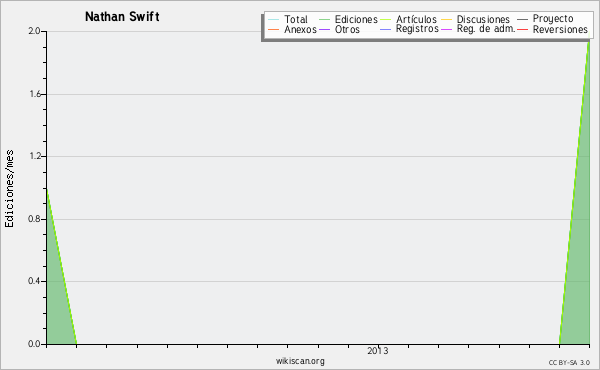Click the Reversiones legend label
Screen dimensions: 600x370
560,30
